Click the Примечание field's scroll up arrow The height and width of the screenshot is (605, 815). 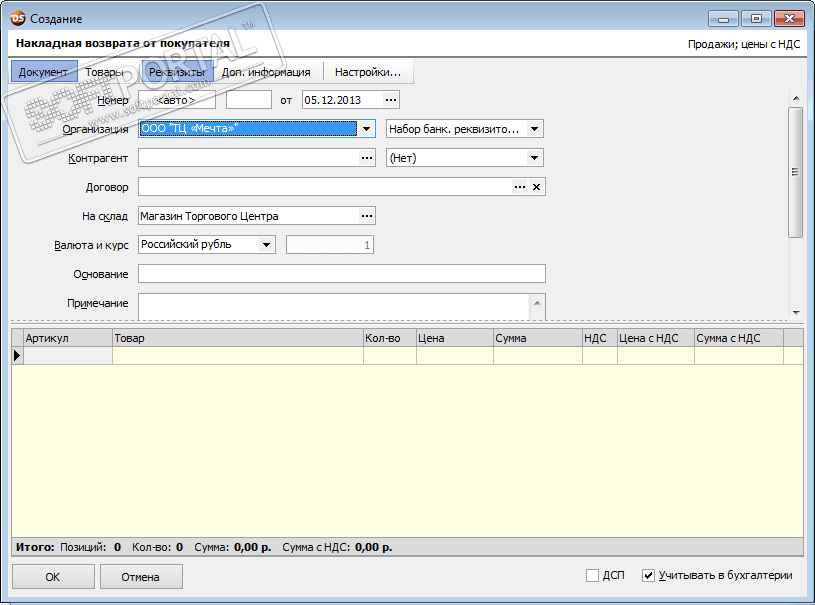coord(537,303)
